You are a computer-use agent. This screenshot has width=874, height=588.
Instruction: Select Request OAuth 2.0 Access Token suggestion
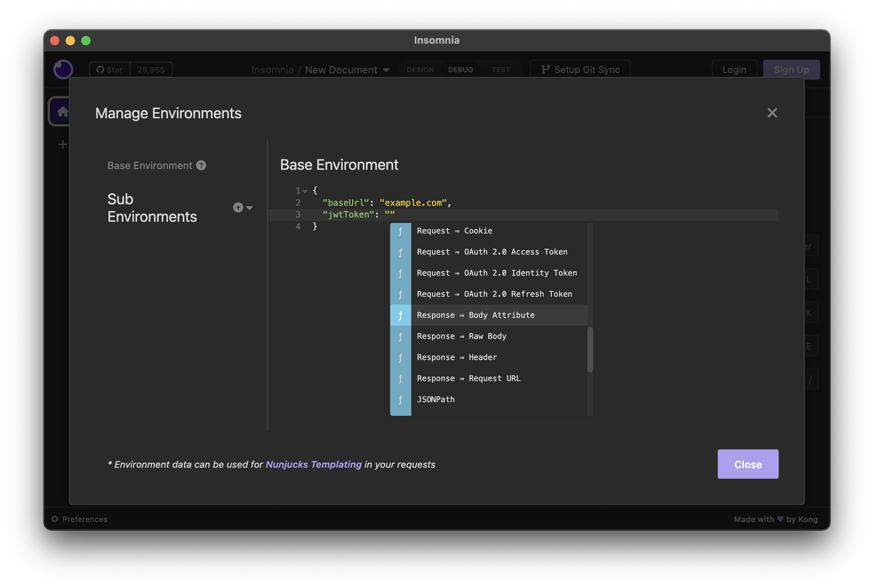pos(492,252)
